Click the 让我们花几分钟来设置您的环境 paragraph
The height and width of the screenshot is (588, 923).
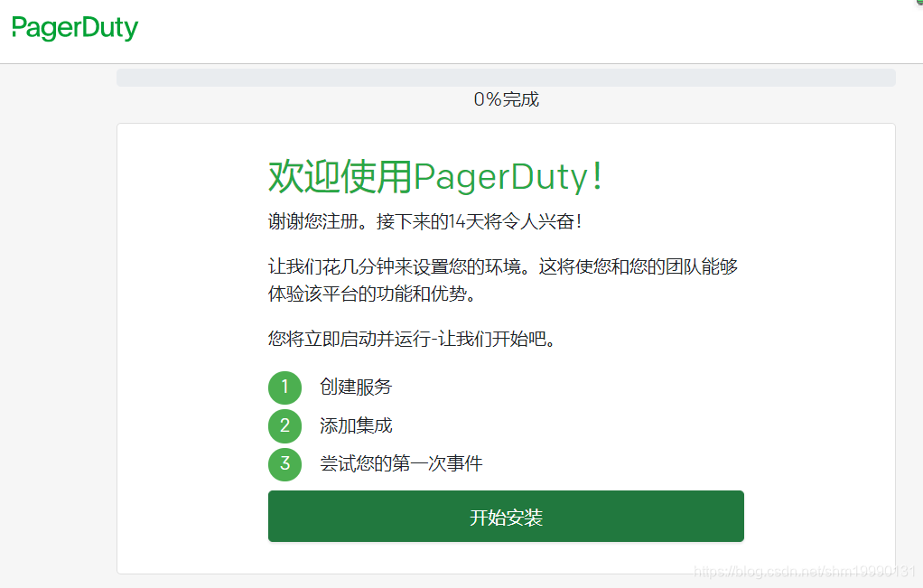click(x=503, y=280)
